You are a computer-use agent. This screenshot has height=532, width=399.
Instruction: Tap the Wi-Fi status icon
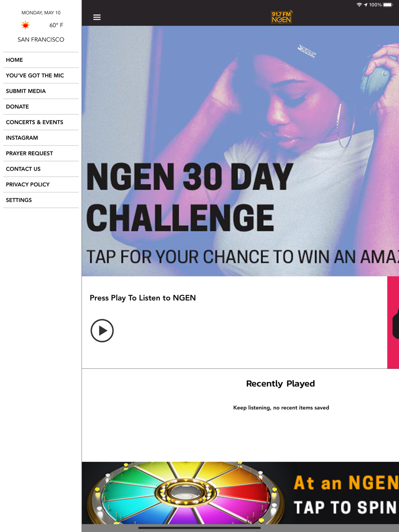[359, 5]
